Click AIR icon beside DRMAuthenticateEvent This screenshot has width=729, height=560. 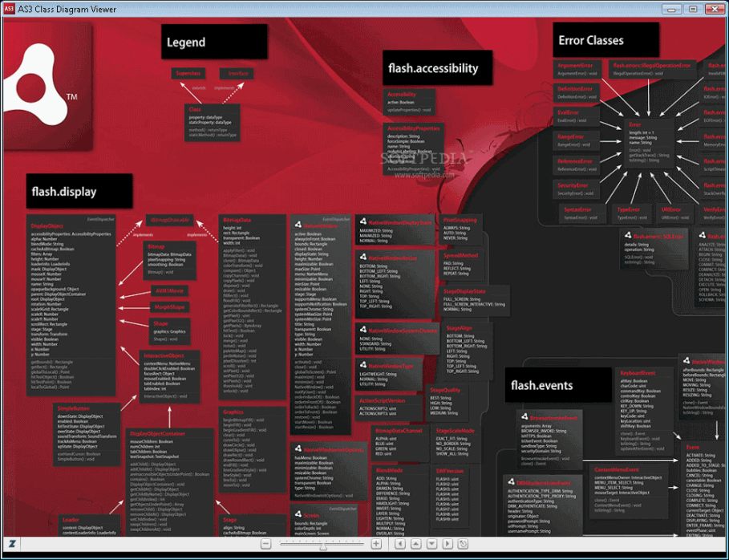point(511,482)
